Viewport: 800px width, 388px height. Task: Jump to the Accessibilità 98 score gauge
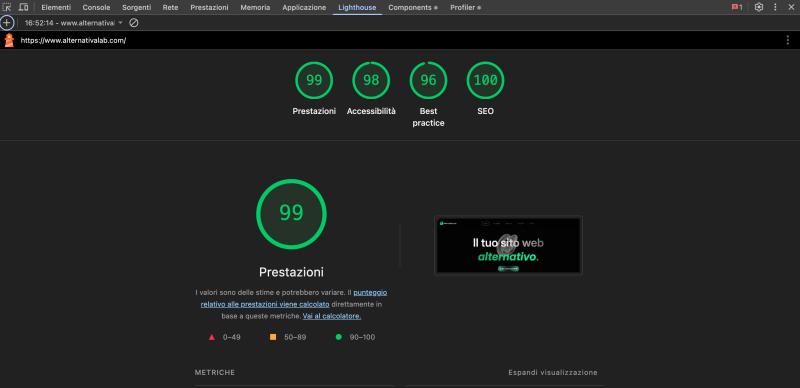[371, 80]
